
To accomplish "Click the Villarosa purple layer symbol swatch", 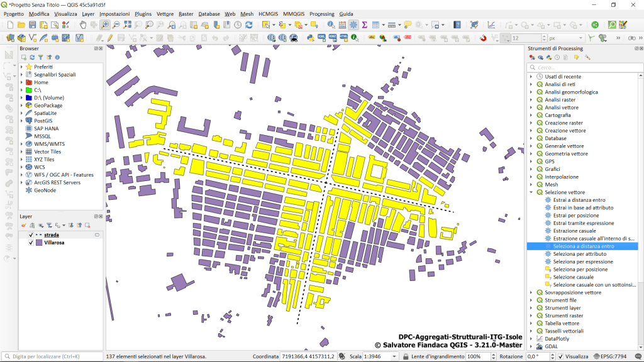I will point(39,243).
